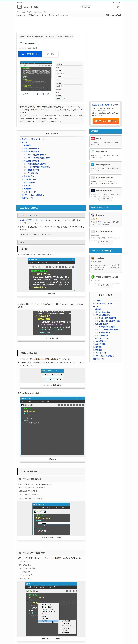
Task: Open メモを保存する in sidebar contents
Action: click(x=101, y=341)
